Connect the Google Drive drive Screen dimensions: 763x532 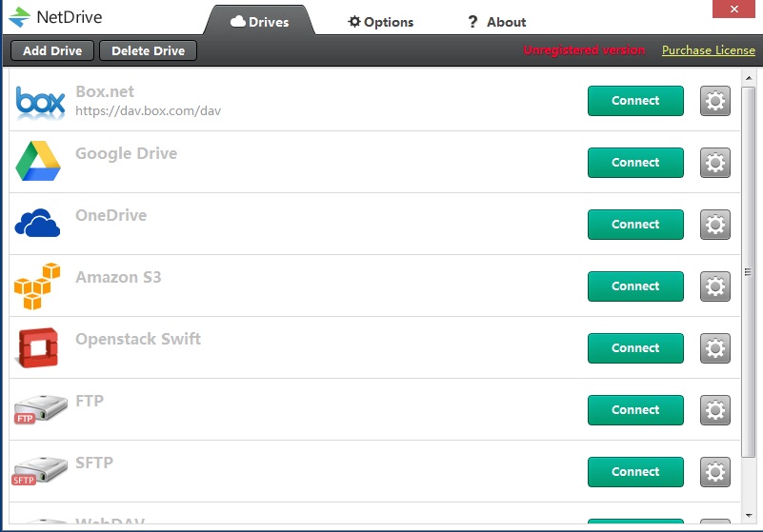[635, 163]
